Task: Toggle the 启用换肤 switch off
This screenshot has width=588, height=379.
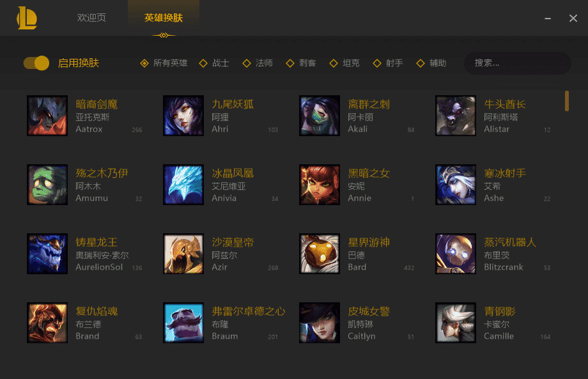Action: 36,63
